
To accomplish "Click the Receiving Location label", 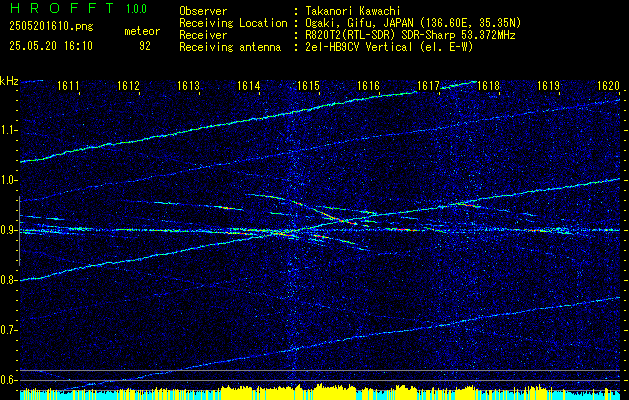I will tap(233, 23).
